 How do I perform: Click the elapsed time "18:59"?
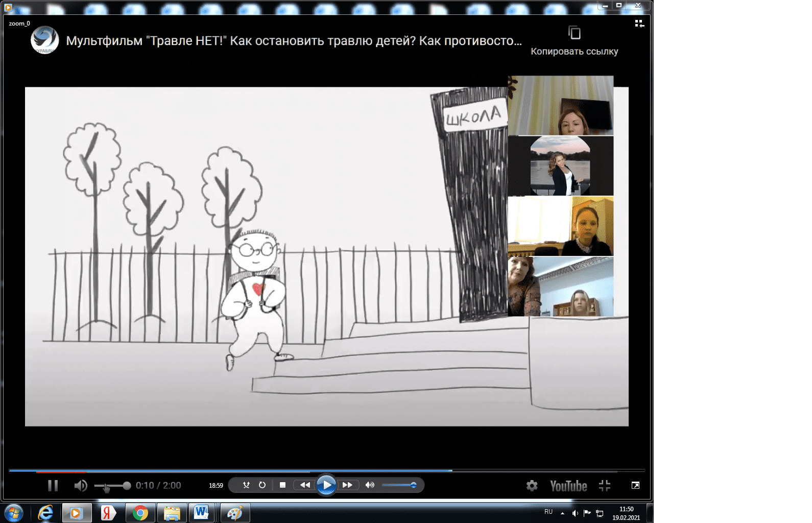(x=216, y=486)
